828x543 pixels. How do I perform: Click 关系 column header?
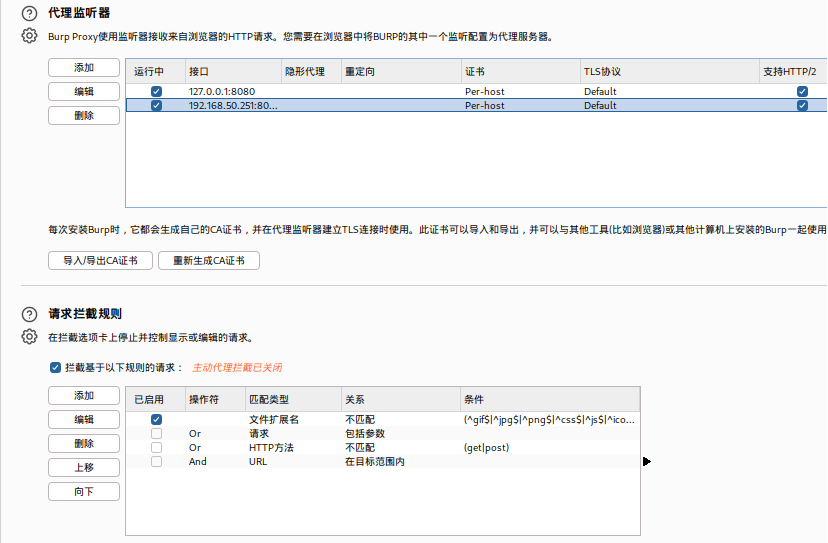401,399
